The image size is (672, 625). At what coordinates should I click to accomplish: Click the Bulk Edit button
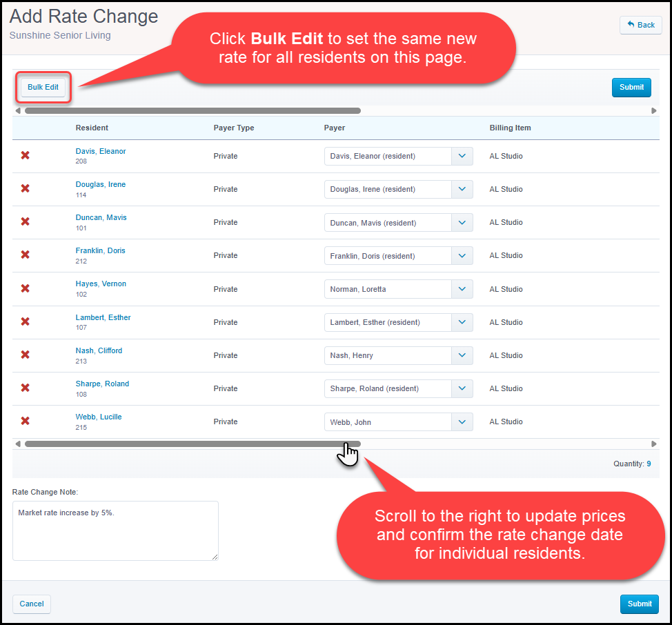pyautogui.click(x=43, y=87)
